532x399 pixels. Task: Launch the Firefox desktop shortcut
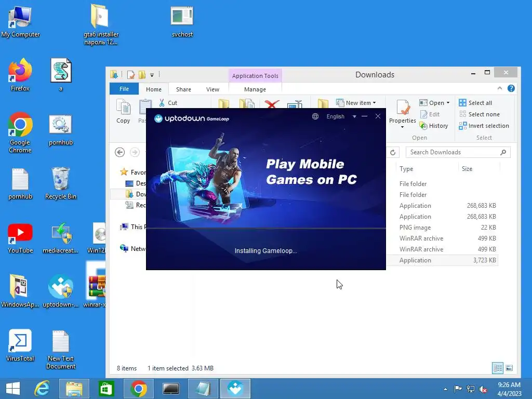(x=20, y=75)
